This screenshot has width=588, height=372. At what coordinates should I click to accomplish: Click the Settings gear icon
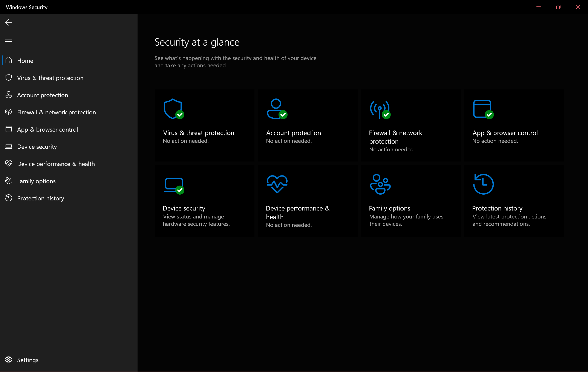[x=9, y=360]
